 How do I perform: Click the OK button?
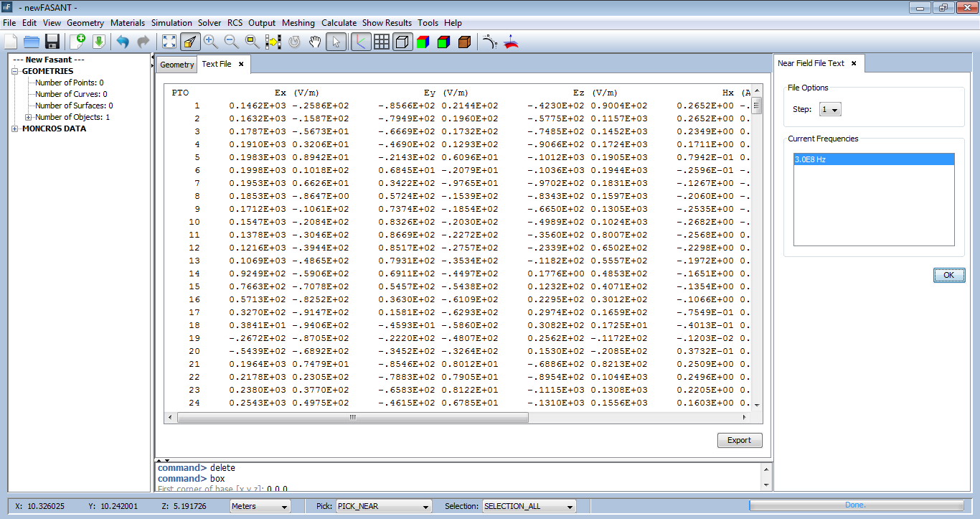[948, 276]
